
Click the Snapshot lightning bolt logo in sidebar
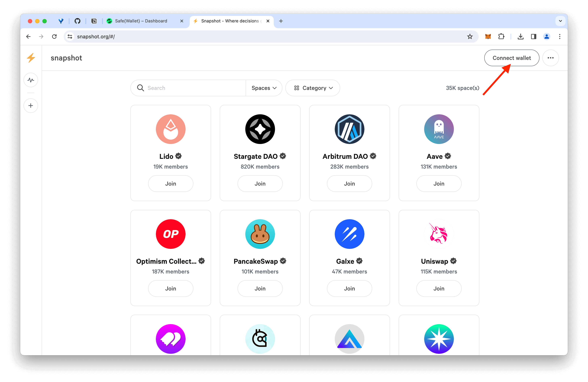click(x=31, y=58)
